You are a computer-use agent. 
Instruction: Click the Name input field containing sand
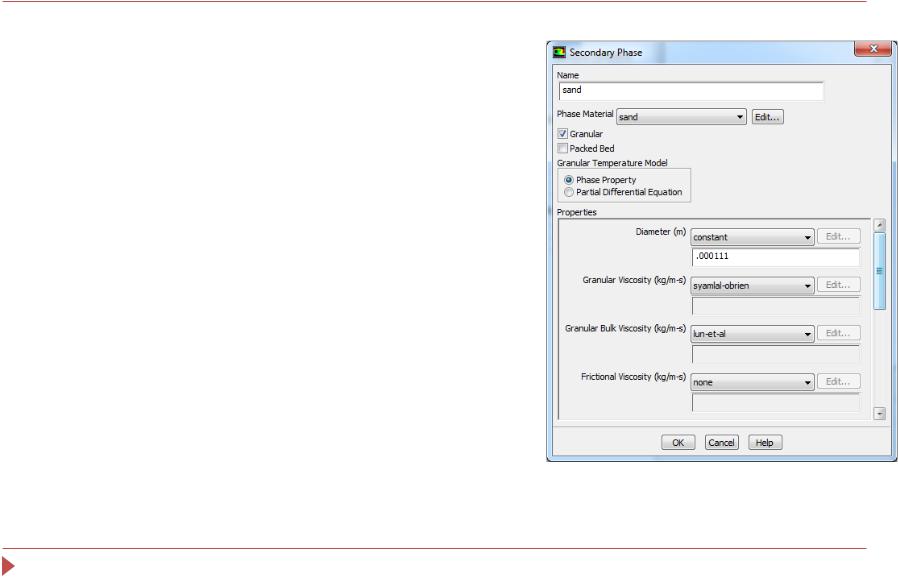[691, 91]
